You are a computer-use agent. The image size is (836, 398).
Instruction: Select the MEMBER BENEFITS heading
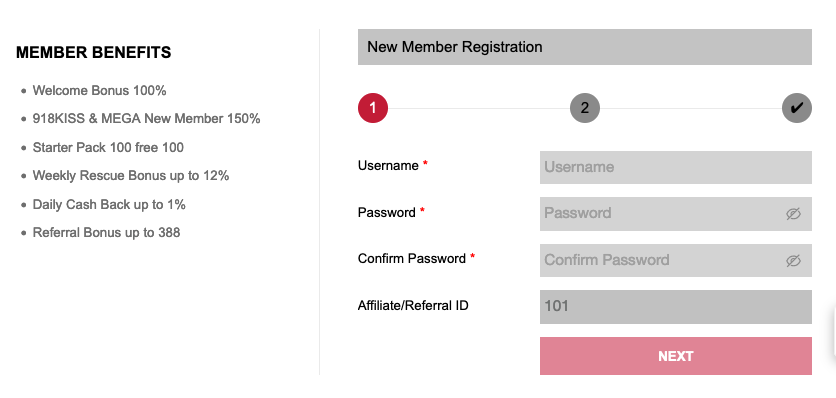click(x=94, y=52)
